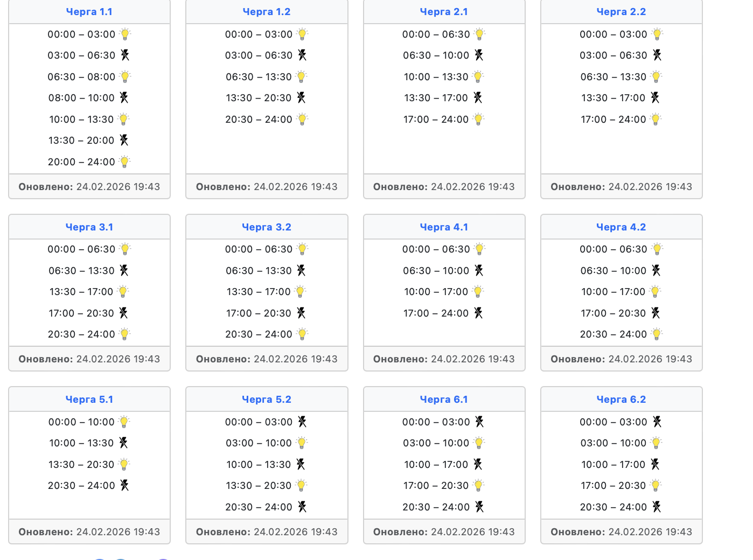753x560 pixels.
Task: Click the power-off icon for 00:00 – 03:00 in Черга 5.2
Action: pyautogui.click(x=302, y=422)
